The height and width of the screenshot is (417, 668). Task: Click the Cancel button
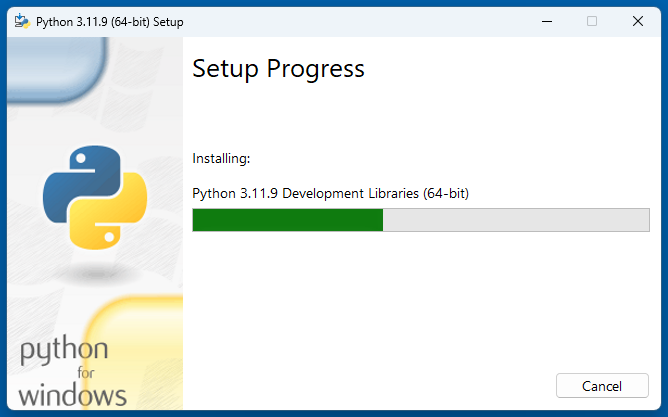coord(602,386)
